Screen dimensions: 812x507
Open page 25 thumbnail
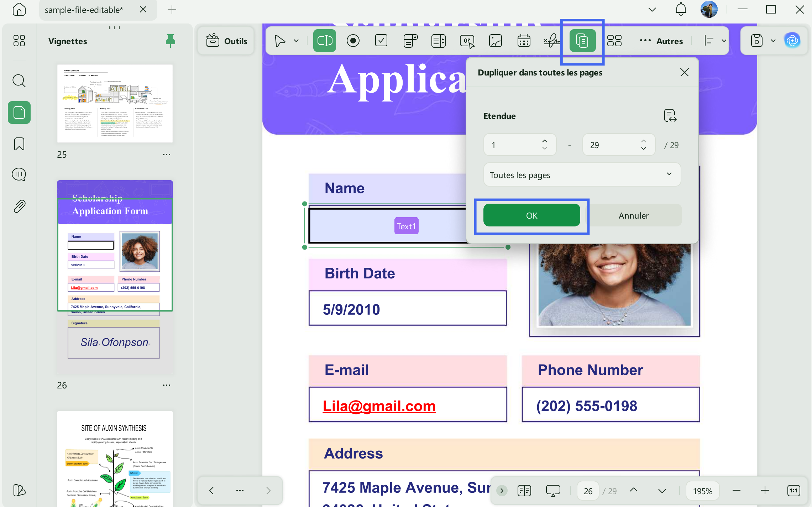coord(115,103)
